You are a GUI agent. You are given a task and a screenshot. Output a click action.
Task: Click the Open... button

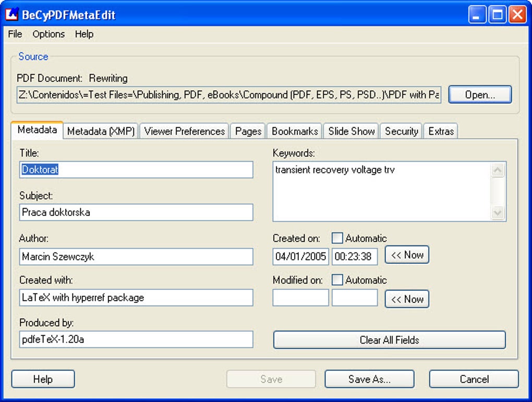click(x=480, y=95)
